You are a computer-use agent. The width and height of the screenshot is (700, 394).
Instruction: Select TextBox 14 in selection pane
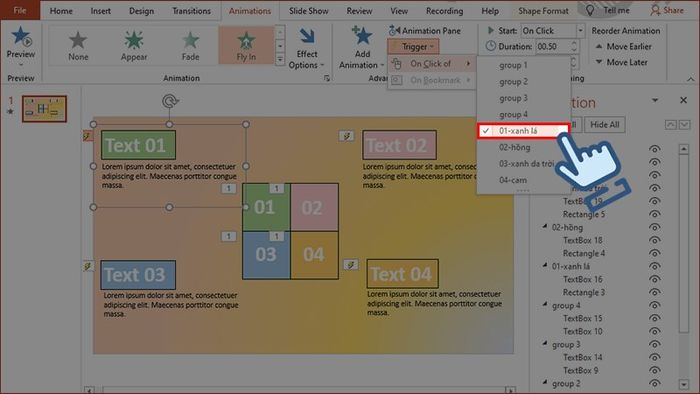[582, 357]
